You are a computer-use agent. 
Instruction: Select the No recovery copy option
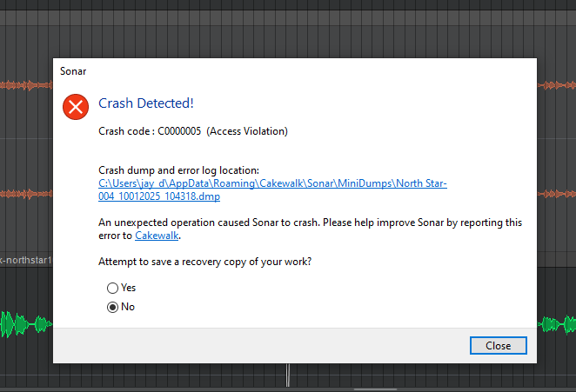tap(112, 307)
